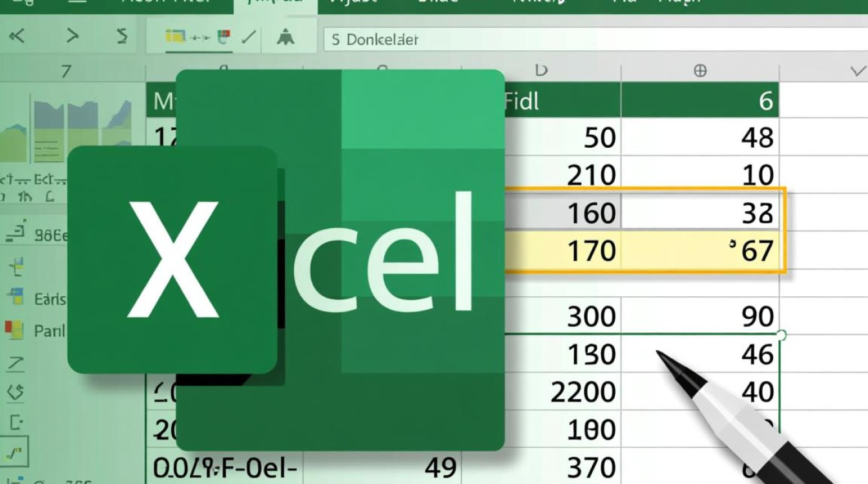
Task: Select the Earis item in the sidebar
Action: pos(49,299)
